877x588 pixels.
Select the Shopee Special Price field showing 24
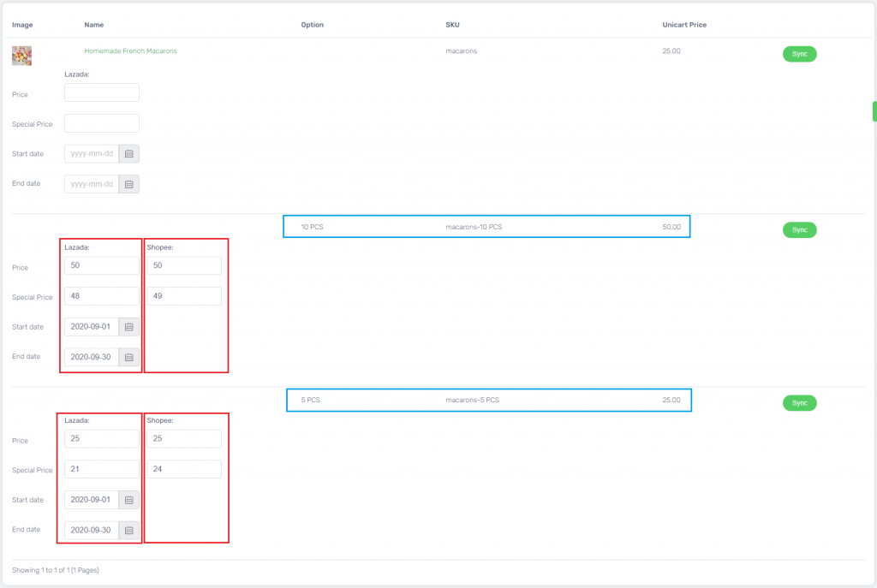[183, 468]
